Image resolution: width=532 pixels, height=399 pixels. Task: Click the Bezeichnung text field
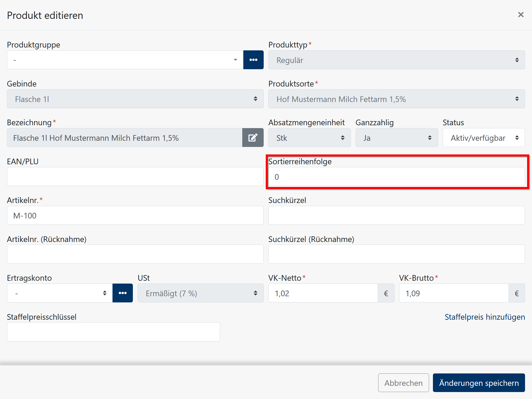click(x=125, y=138)
